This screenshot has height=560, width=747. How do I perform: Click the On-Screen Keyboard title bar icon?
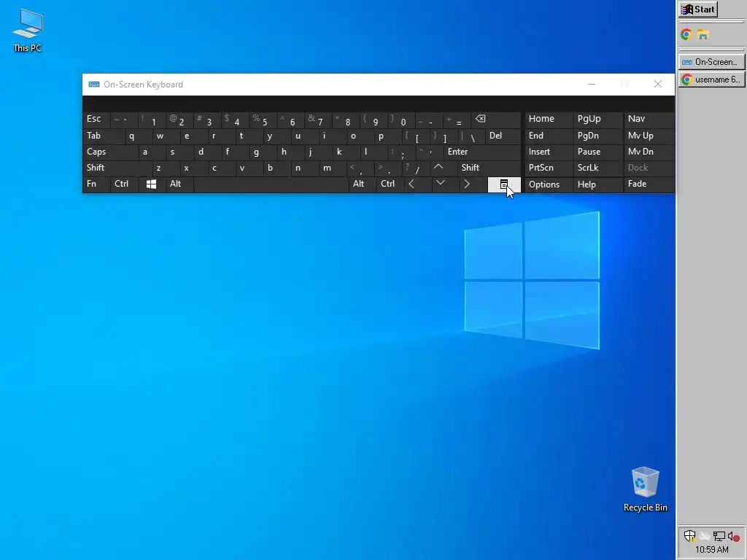(94, 85)
